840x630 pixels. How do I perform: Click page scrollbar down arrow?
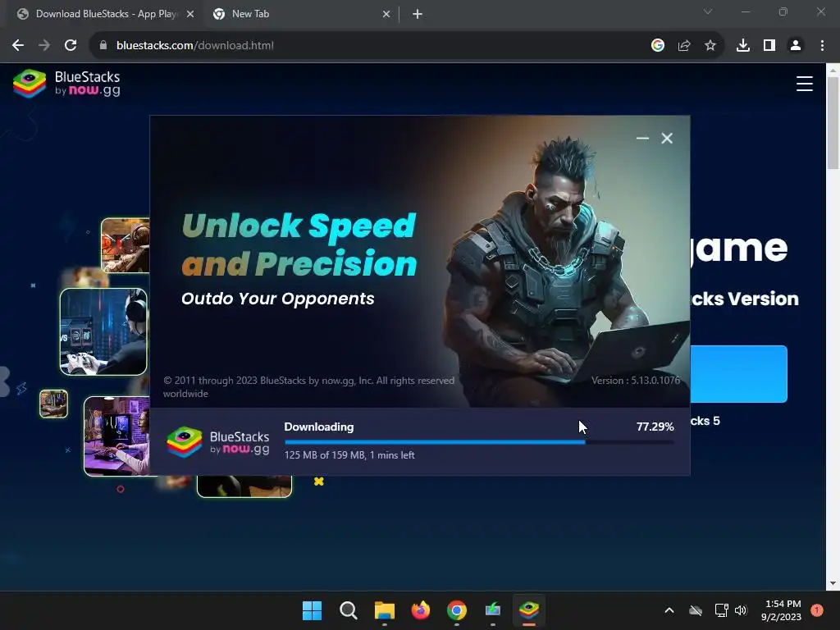[x=833, y=583]
